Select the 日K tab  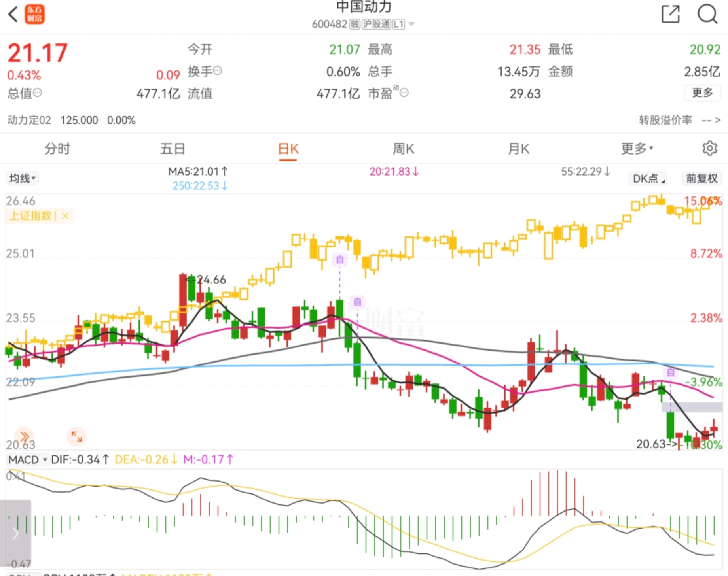tap(288, 149)
